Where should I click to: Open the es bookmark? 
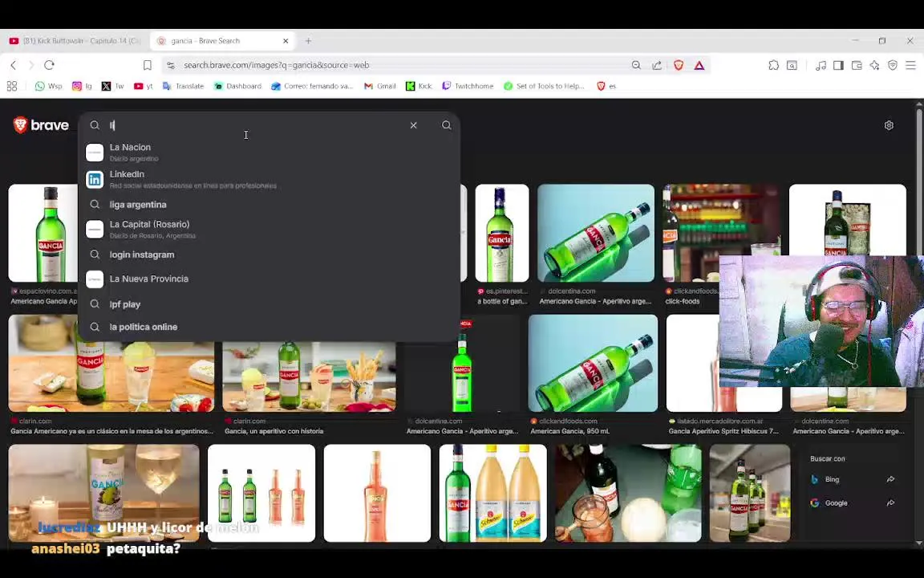(x=606, y=86)
